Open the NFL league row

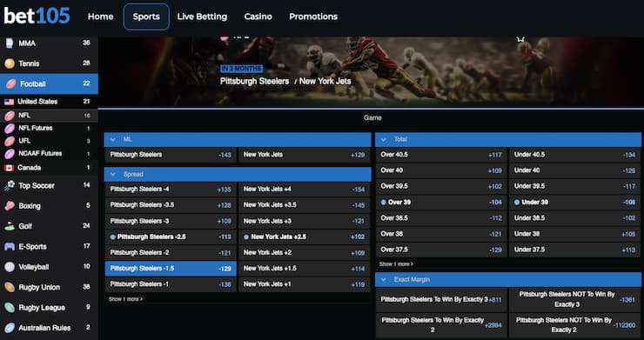point(49,116)
